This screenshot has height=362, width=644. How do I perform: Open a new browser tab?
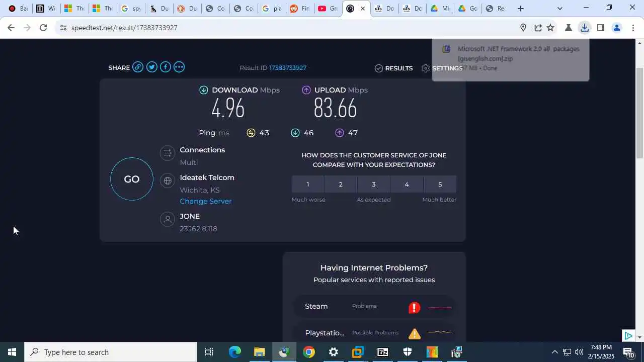tap(521, 9)
